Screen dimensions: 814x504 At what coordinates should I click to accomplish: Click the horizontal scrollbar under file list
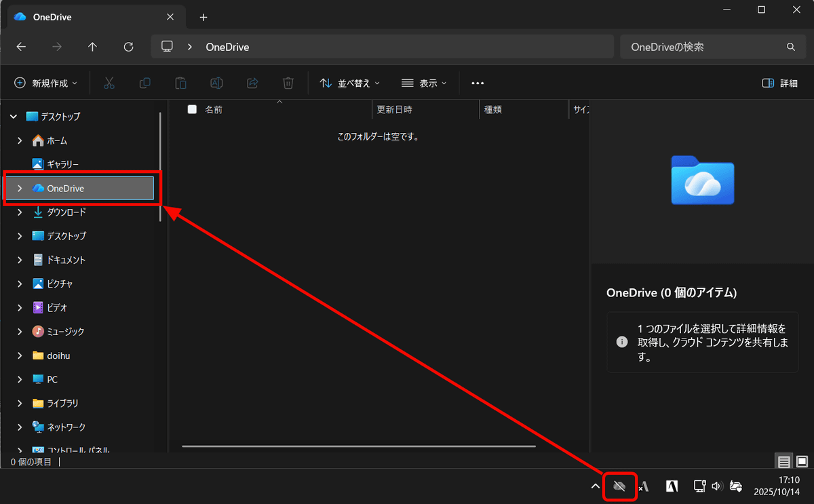[x=359, y=446]
